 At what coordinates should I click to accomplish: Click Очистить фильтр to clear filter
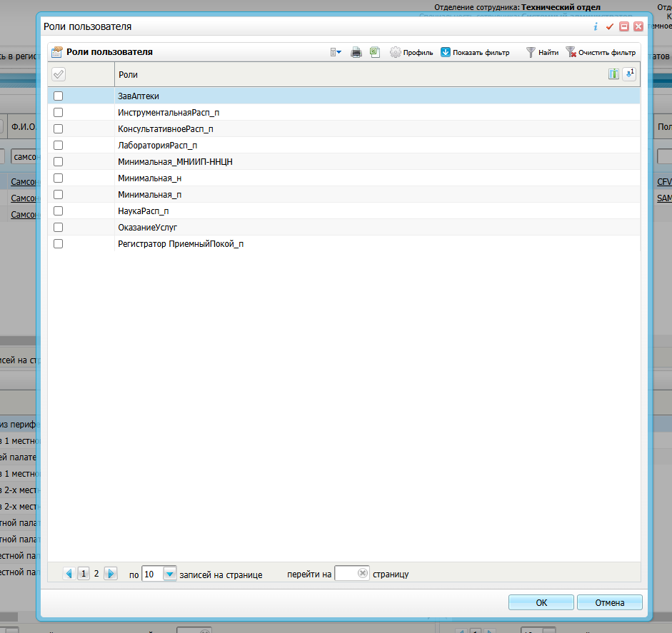point(600,52)
